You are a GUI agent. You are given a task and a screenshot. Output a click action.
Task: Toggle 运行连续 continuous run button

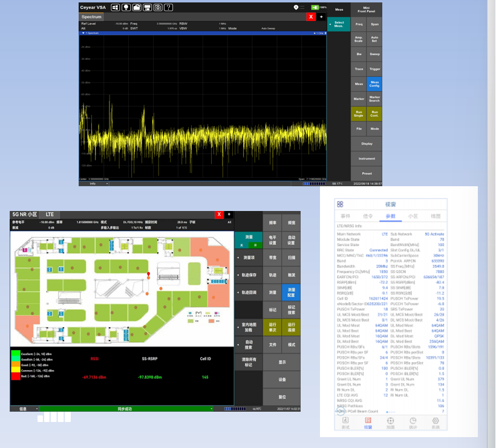(x=292, y=327)
